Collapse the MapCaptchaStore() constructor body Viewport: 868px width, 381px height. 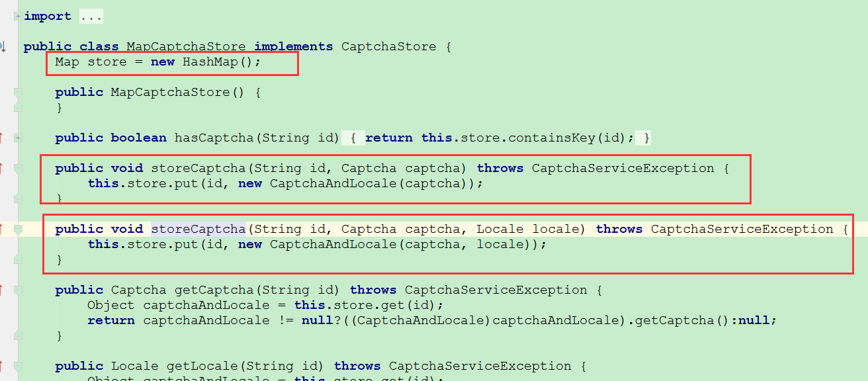18,92
